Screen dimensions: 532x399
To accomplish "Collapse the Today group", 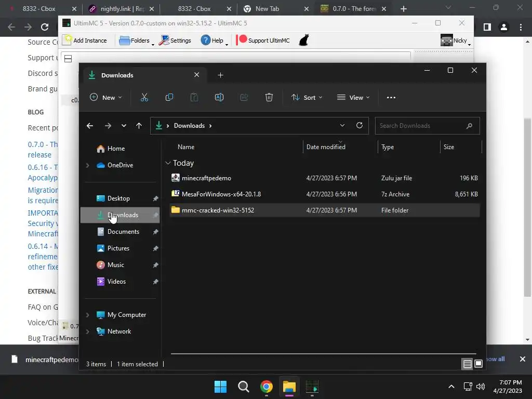I will point(168,163).
